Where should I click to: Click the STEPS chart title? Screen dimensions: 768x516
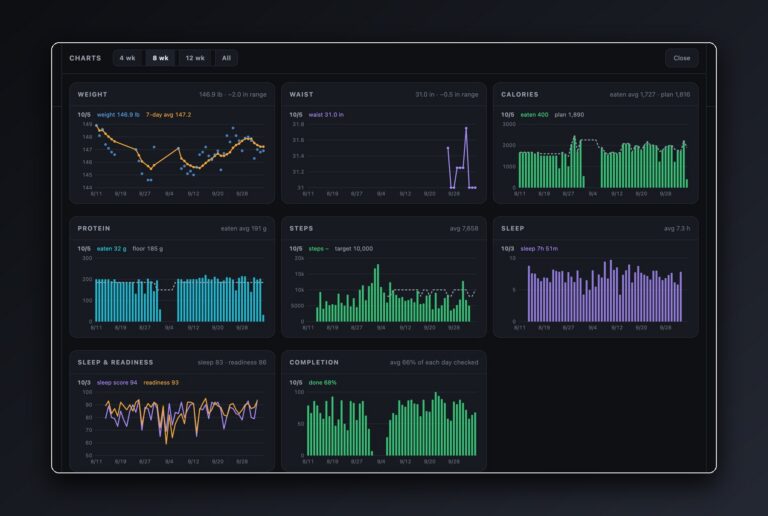pos(301,229)
